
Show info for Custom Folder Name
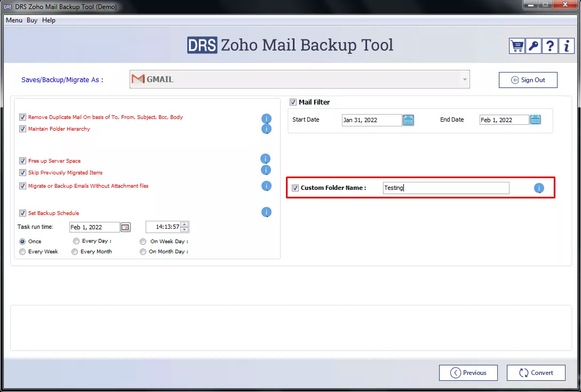[539, 188]
